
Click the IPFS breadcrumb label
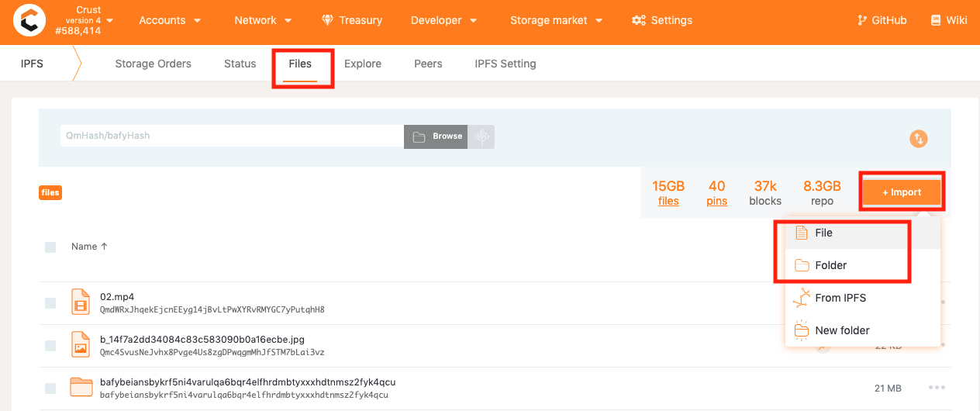(x=32, y=64)
